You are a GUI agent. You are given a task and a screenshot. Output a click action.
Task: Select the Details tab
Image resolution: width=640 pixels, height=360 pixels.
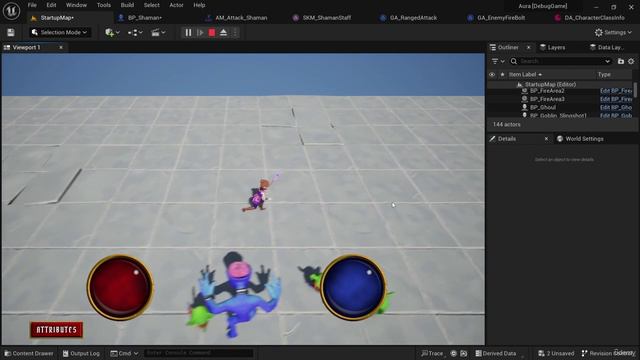507,139
